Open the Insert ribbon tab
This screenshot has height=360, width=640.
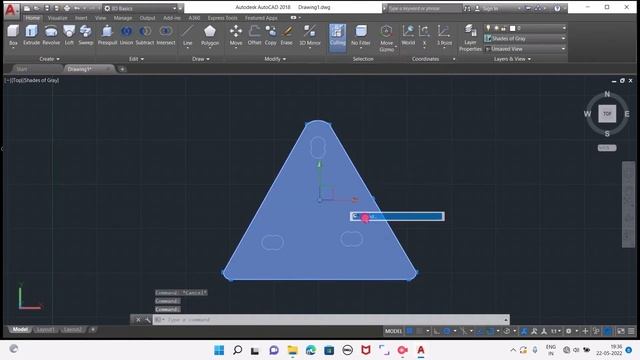click(81, 18)
